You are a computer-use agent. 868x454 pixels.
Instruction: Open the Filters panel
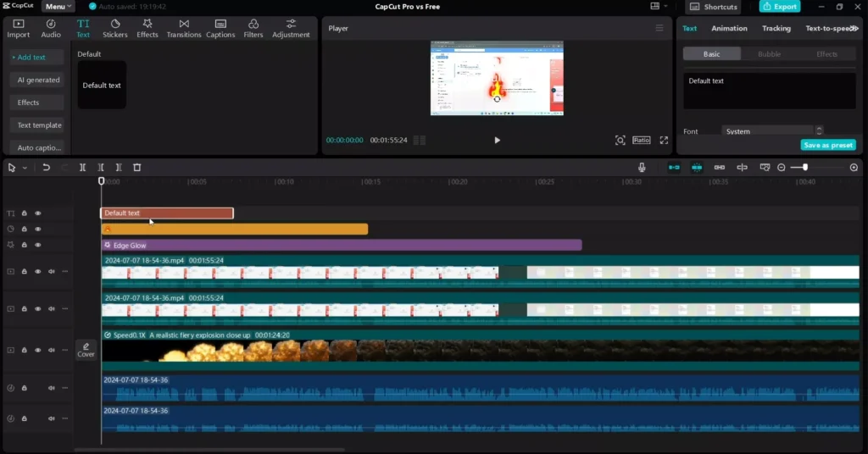point(253,28)
